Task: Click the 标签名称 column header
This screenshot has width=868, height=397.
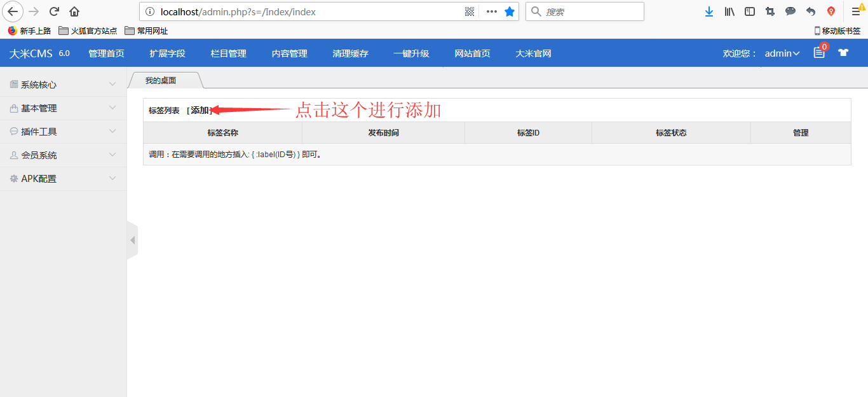Action: [222, 133]
